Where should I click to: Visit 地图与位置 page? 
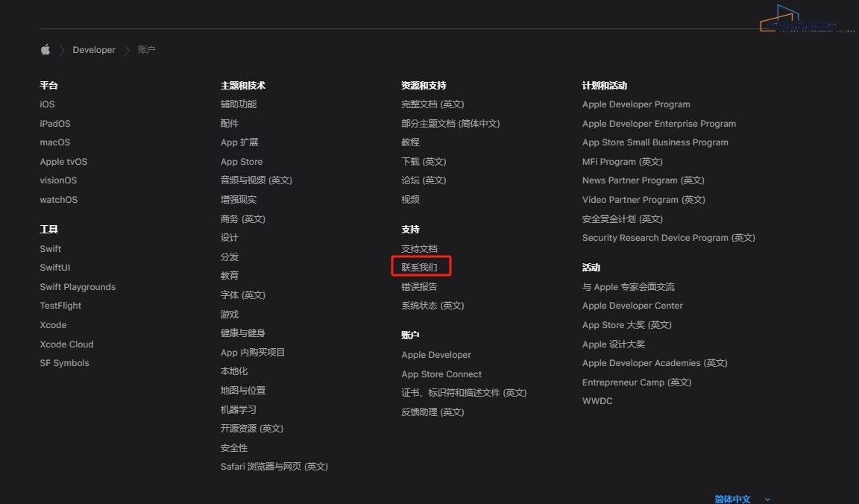[242, 390]
